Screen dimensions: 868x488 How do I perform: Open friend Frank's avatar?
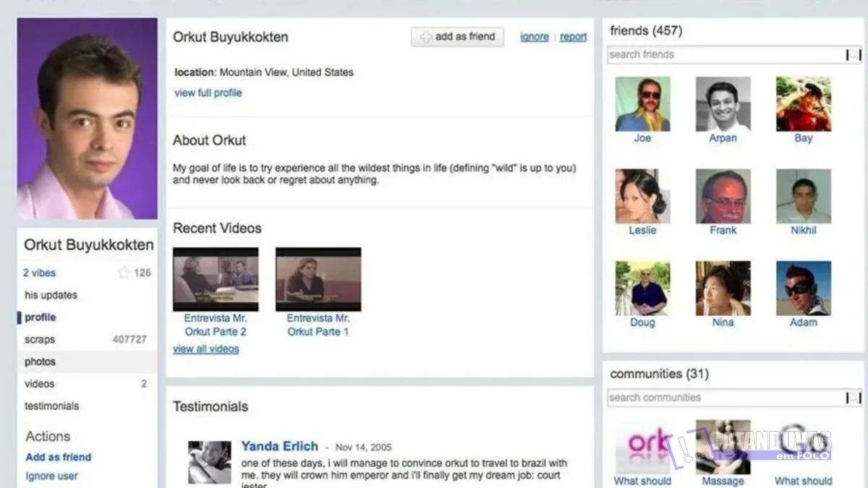pos(723,197)
